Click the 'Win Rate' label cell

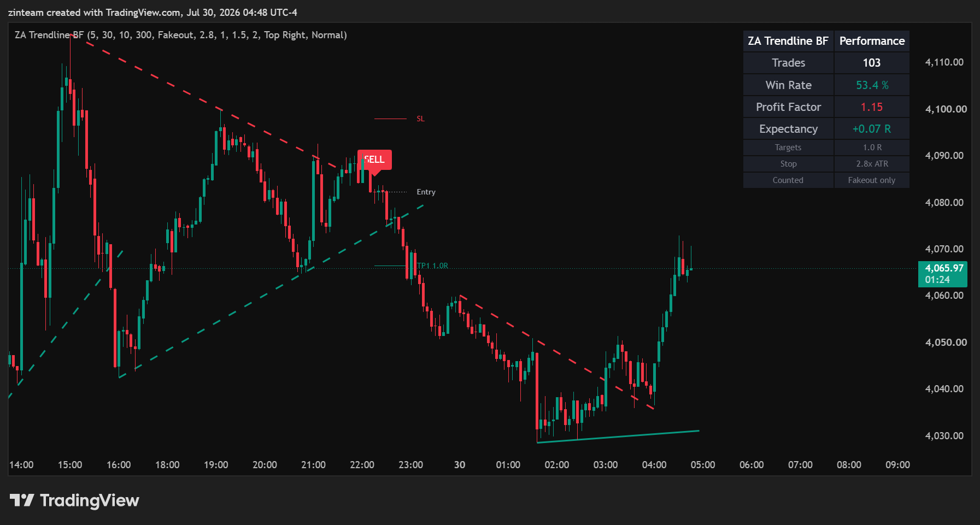[x=788, y=85]
